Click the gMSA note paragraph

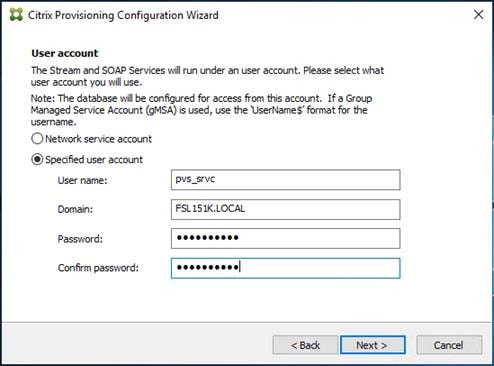click(x=201, y=110)
